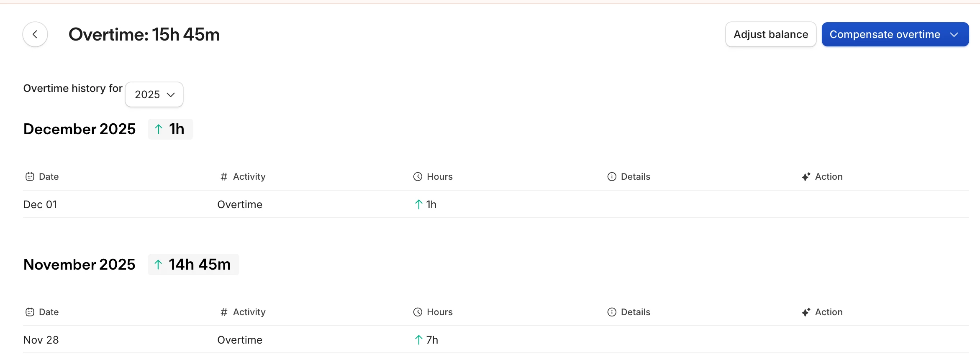Click the Overtime: 15h 45m page title
This screenshot has width=980, height=357.
click(x=144, y=35)
